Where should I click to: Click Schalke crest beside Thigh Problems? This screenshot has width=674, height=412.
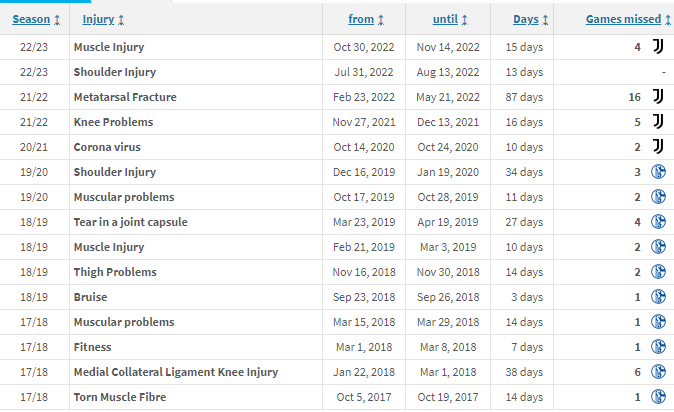coord(658,272)
